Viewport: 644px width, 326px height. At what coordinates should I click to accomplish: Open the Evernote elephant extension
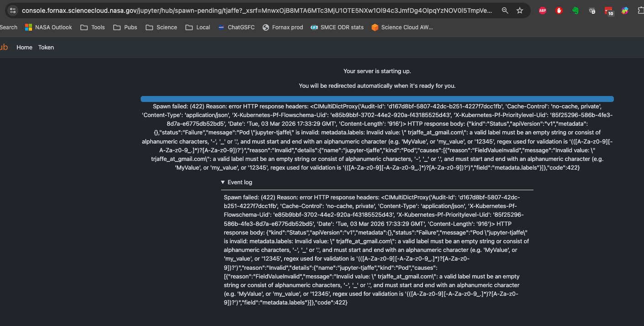[x=575, y=11]
